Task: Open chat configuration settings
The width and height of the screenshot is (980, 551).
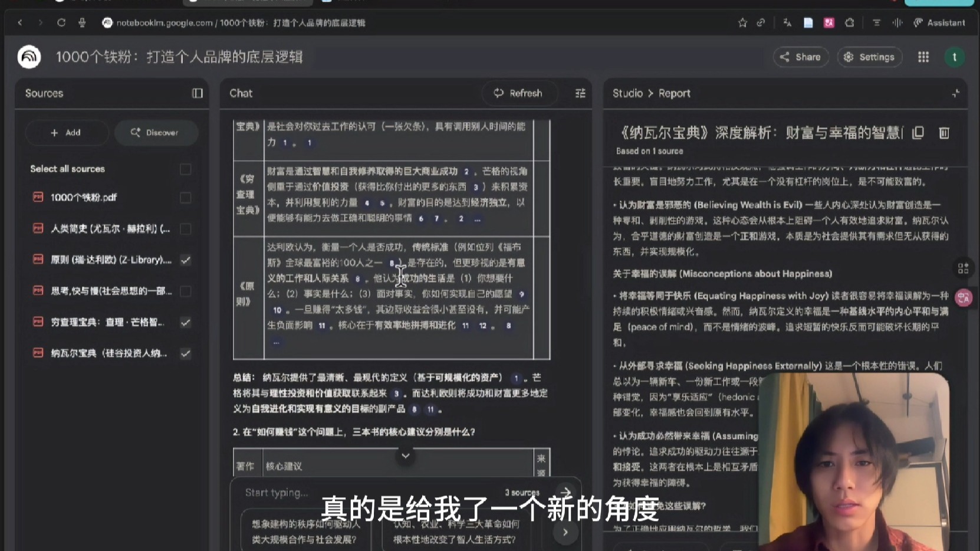Action: (x=580, y=93)
